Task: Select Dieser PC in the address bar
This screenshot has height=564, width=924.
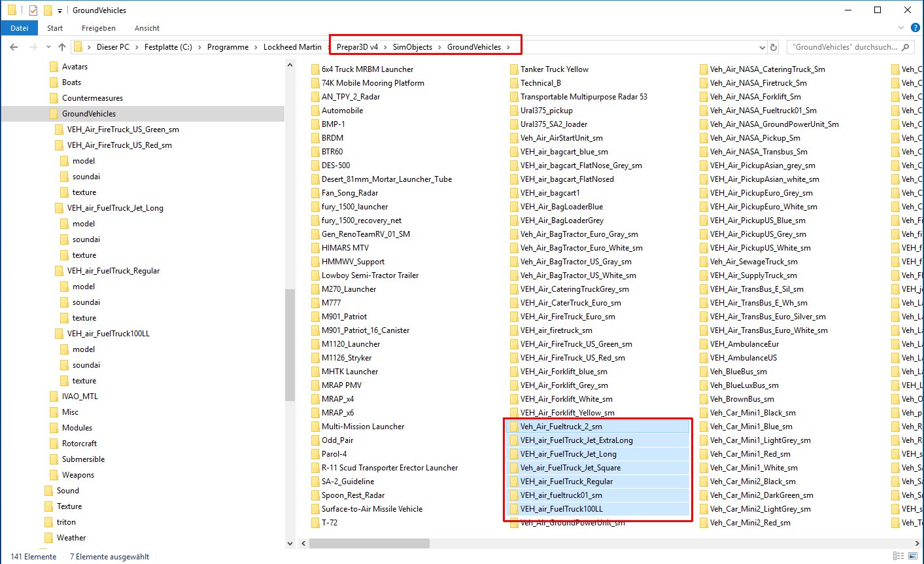Action: 113,47
